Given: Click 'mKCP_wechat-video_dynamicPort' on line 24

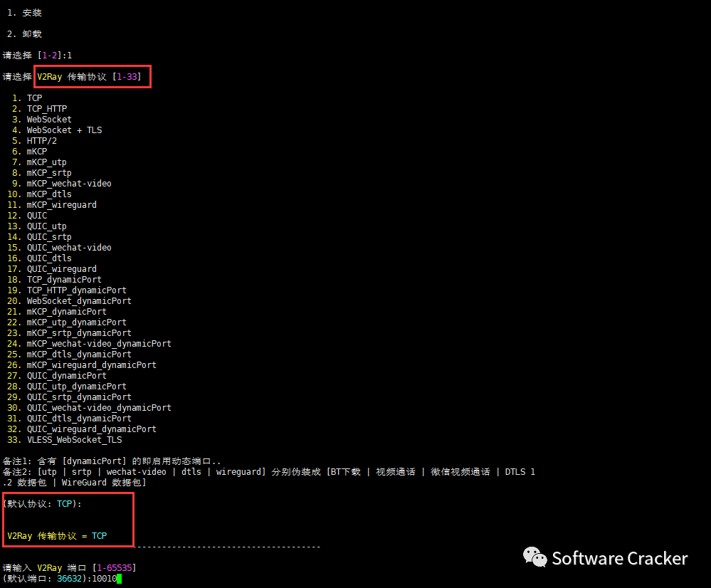Looking at the screenshot, I should [99, 344].
